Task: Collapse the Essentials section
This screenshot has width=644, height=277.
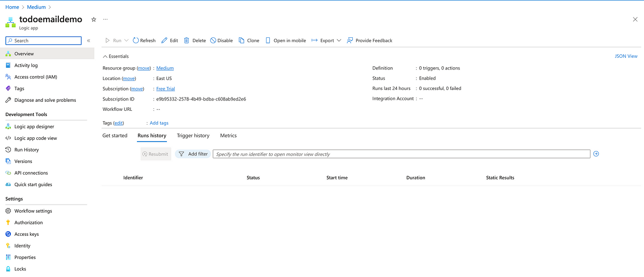Action: click(x=116, y=56)
